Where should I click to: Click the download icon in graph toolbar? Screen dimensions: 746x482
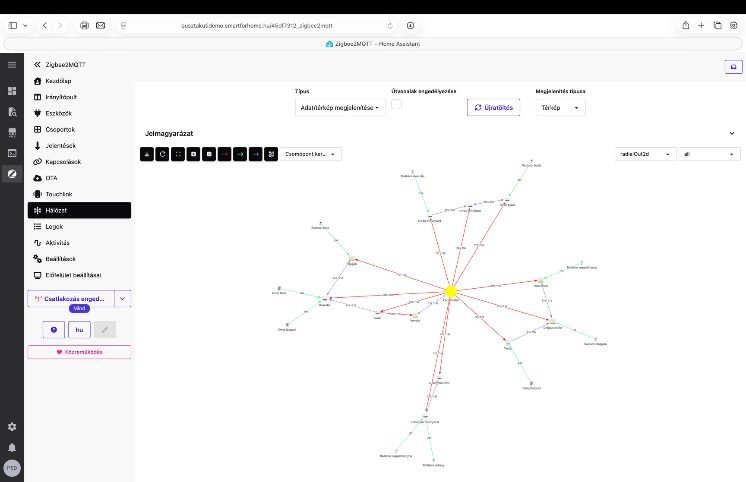coord(146,154)
